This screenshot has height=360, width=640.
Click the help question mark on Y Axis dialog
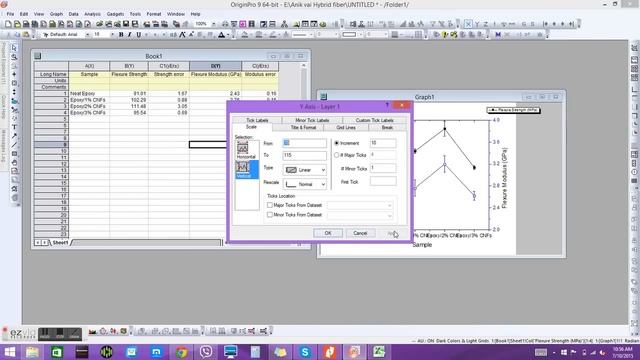387,105
